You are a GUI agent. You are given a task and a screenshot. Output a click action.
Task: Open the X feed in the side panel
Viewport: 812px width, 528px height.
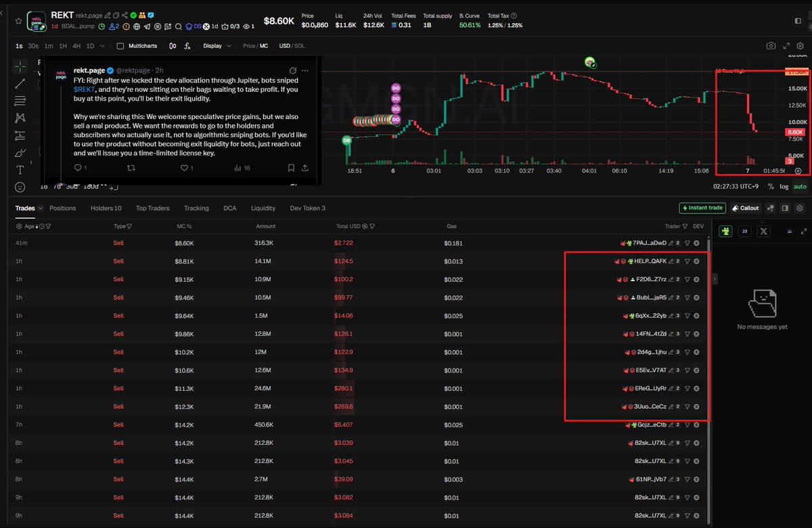(764, 232)
